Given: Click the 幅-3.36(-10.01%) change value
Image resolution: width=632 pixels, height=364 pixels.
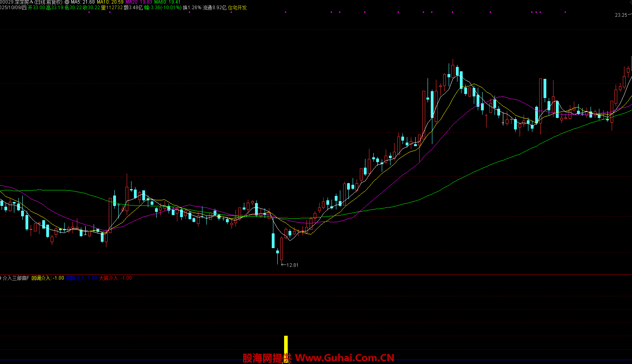Looking at the screenshot, I should pos(163,8).
